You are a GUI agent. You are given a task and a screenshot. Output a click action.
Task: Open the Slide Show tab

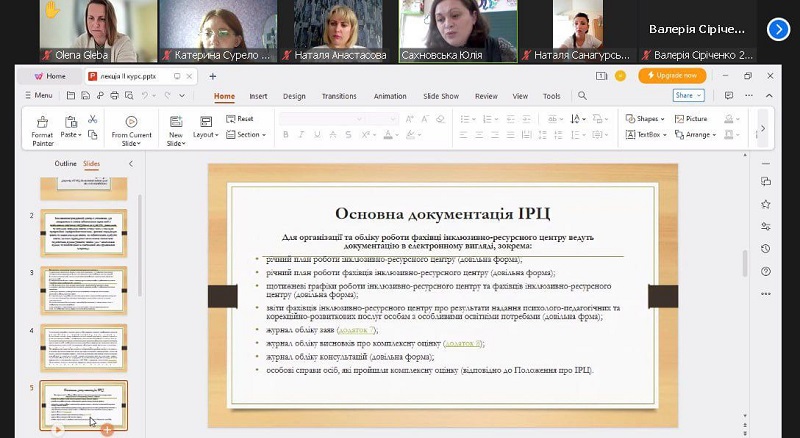(x=442, y=96)
